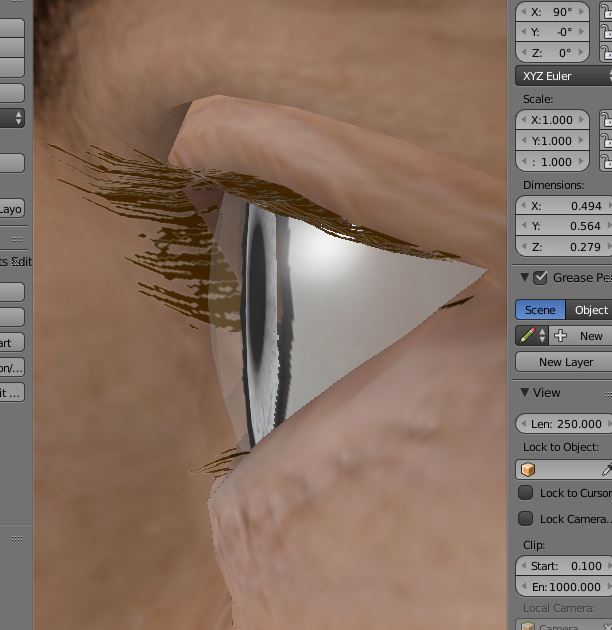The image size is (612, 630).
Task: Collapse the Grease Pencil panel triangle
Action: (x=524, y=276)
